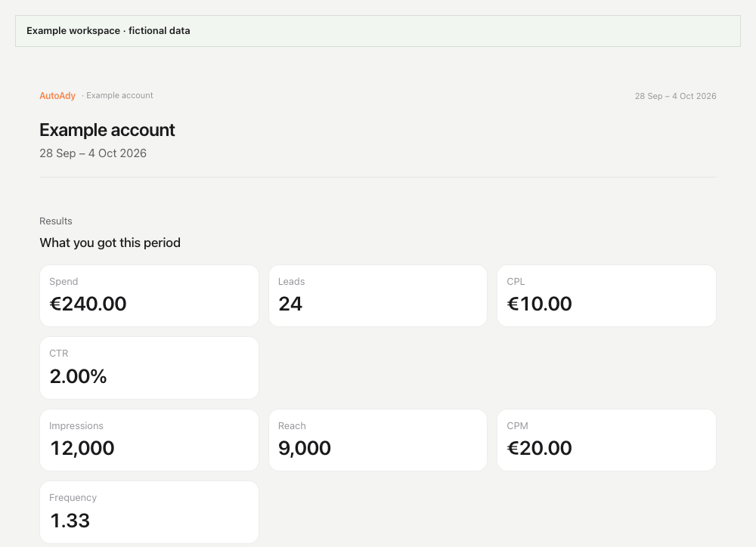Open the Spend card showing €240.00
Screen dimensions: 756x547
tap(150, 296)
